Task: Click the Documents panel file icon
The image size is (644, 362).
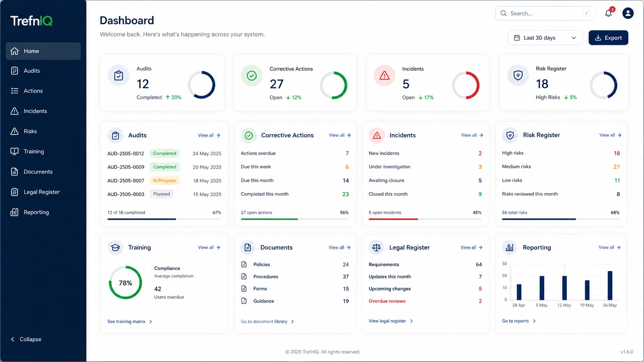Action: [x=248, y=247]
